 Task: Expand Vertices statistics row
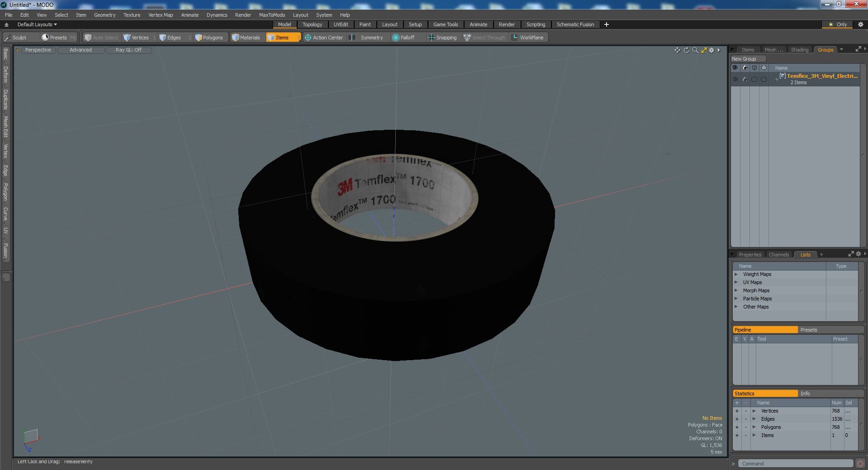754,411
